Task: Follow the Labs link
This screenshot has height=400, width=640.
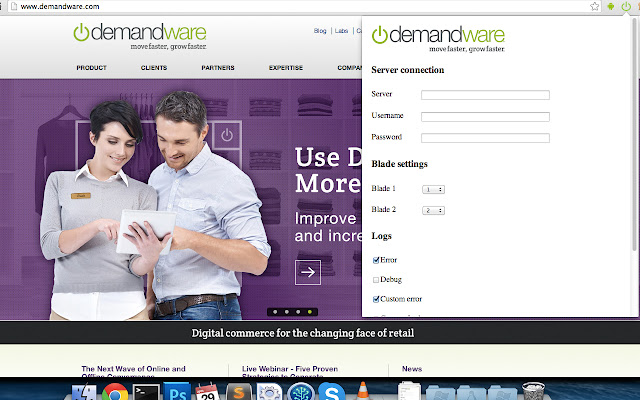Action: (341, 31)
